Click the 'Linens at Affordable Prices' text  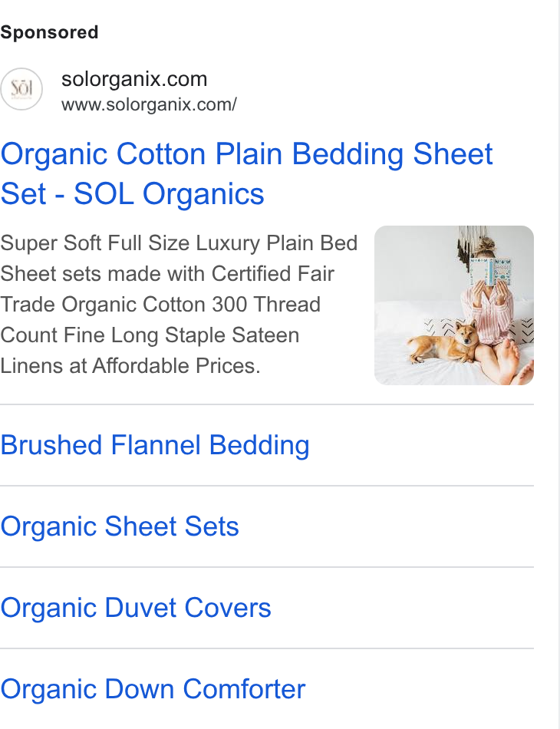pyautogui.click(x=130, y=366)
